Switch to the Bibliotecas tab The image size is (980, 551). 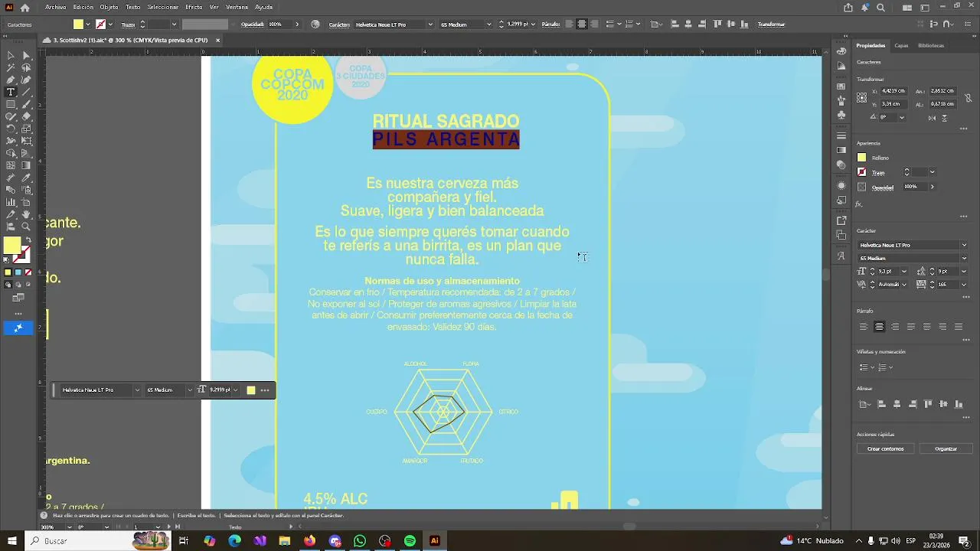pyautogui.click(x=931, y=46)
